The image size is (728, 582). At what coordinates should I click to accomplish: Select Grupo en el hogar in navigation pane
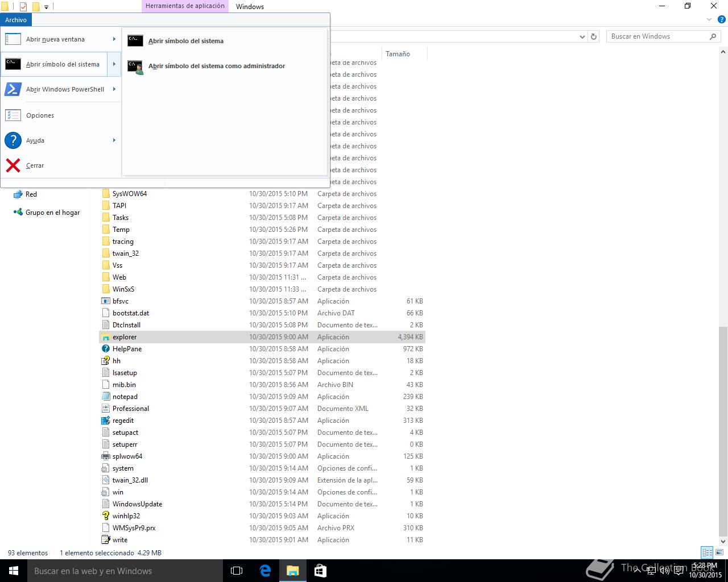coord(52,213)
